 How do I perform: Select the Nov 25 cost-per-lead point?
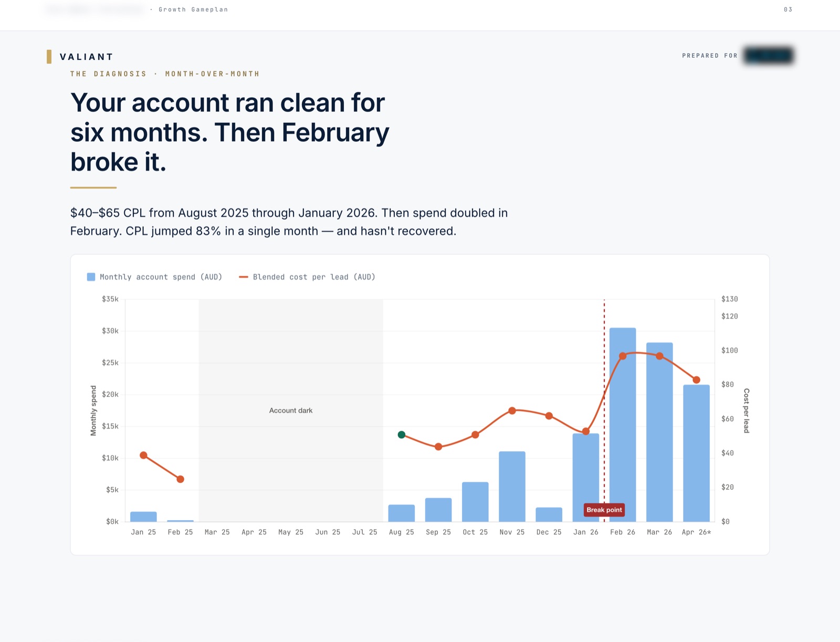512,410
